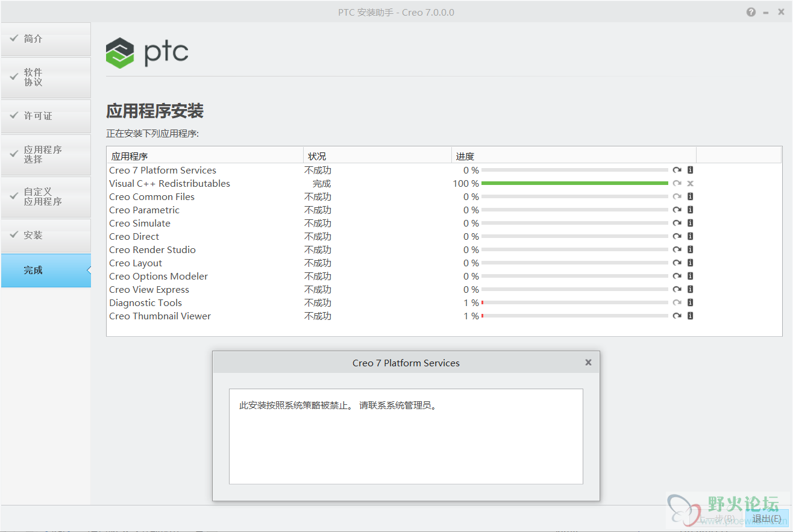
Task: Show info for Creo Render Studio
Action: coord(691,249)
